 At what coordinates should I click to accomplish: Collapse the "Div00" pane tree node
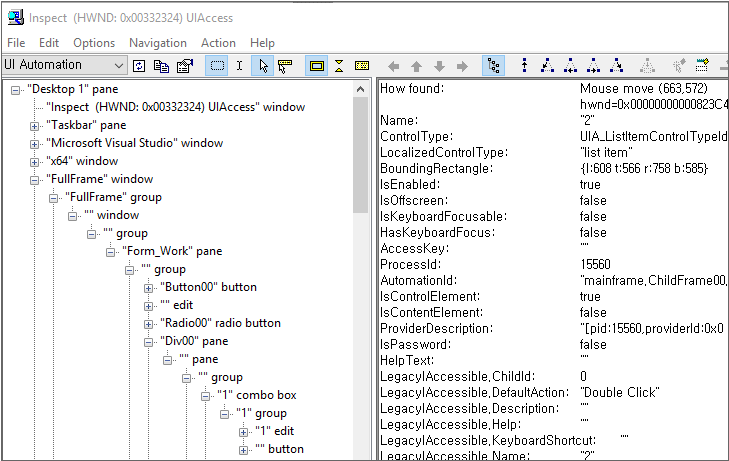[149, 341]
